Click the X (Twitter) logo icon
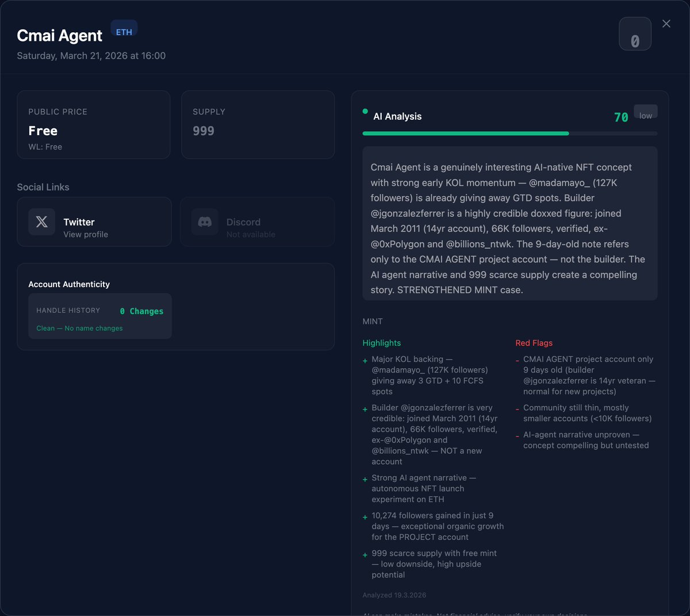The image size is (690, 616). pyautogui.click(x=42, y=222)
